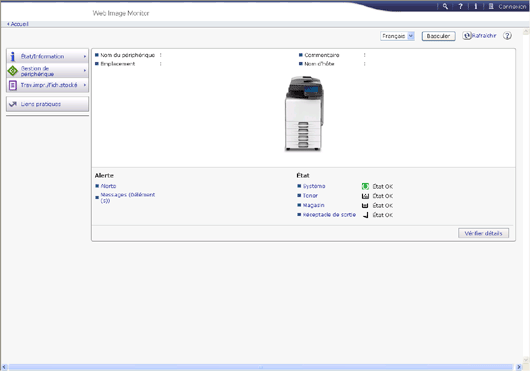The height and width of the screenshot is (371, 530).
Task: Click the Web Image Monitor title
Action: pos(121,13)
